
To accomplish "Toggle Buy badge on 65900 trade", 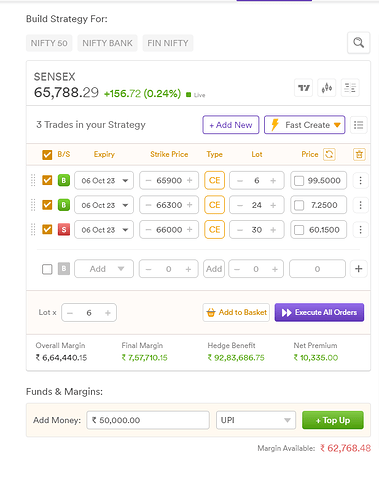I will pyautogui.click(x=64, y=180).
